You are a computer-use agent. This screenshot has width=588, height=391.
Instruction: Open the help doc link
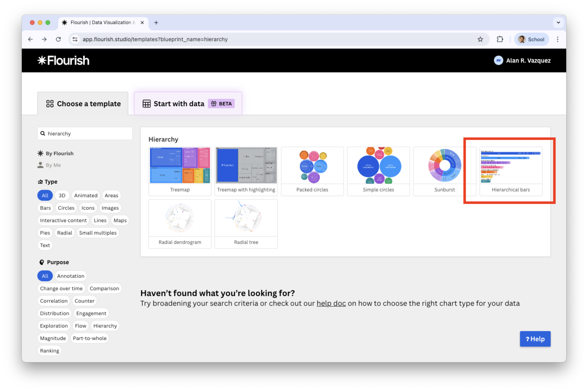pyautogui.click(x=331, y=303)
